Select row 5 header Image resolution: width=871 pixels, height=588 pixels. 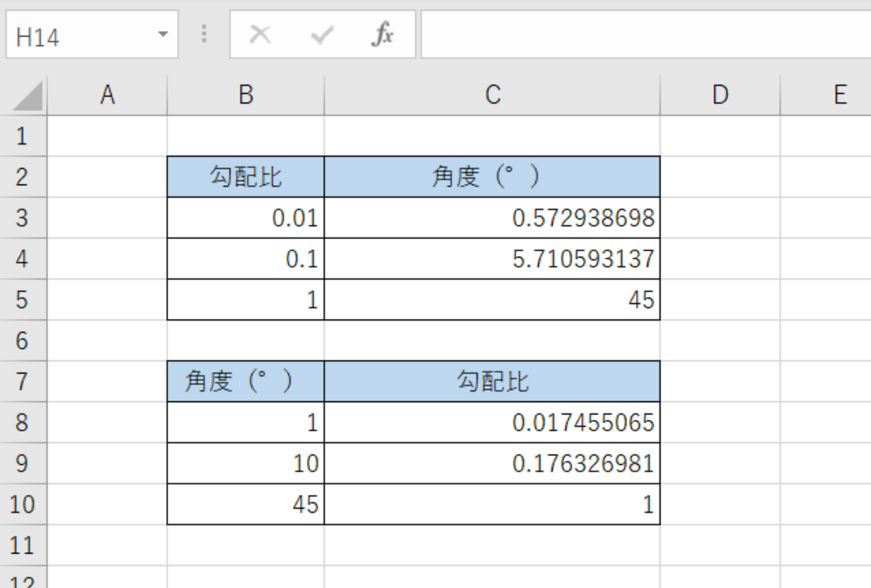[22, 299]
